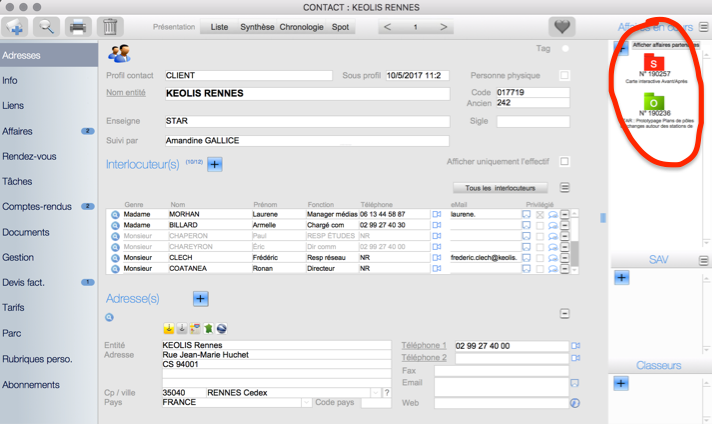Add new interlocuteur with plus icon

[x=214, y=163]
